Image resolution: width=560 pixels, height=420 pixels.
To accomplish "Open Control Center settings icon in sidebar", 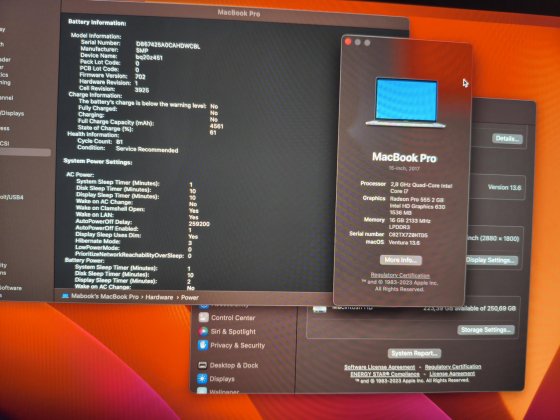I will (204, 317).
